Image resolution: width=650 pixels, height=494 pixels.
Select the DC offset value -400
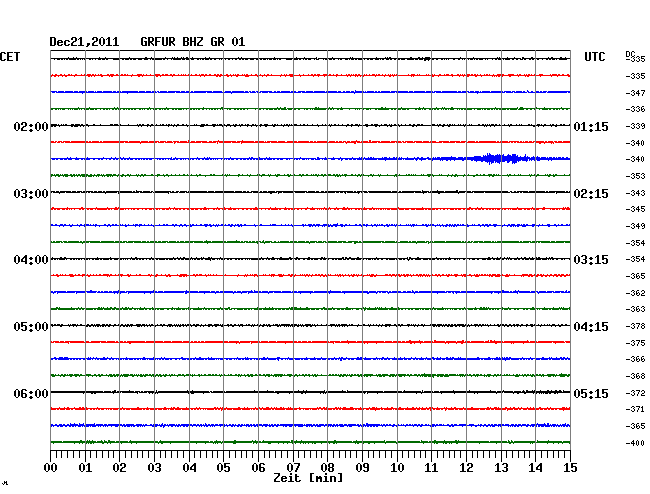click(635, 443)
